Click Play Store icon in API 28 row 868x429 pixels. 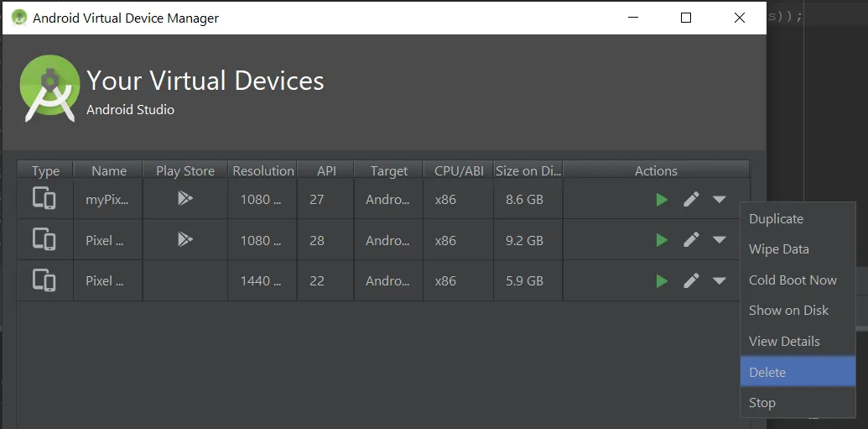[185, 240]
